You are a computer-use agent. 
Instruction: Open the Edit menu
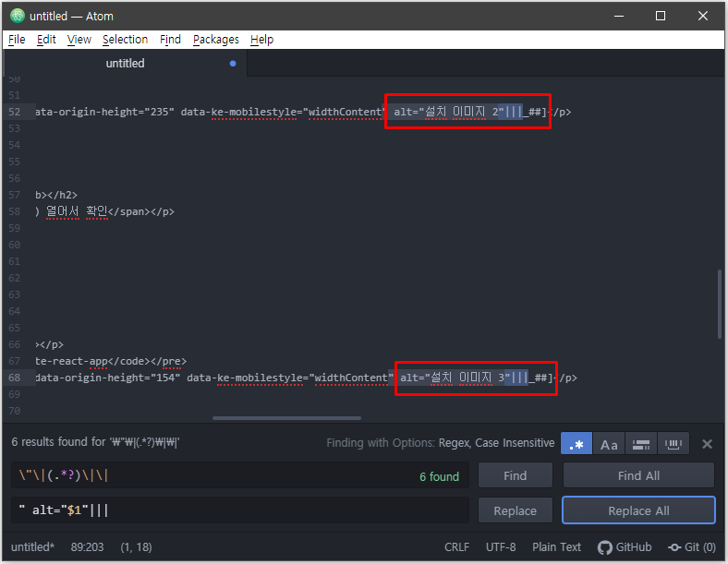tap(46, 40)
